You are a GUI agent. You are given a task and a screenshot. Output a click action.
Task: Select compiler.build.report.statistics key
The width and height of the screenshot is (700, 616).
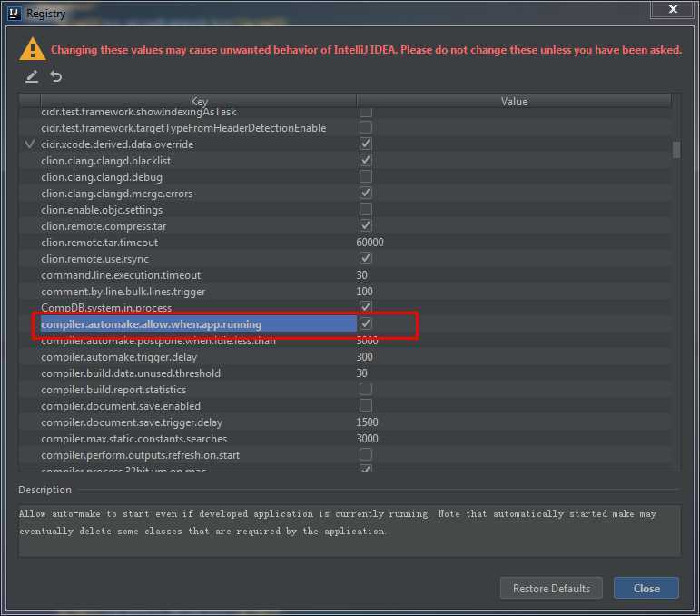click(113, 390)
